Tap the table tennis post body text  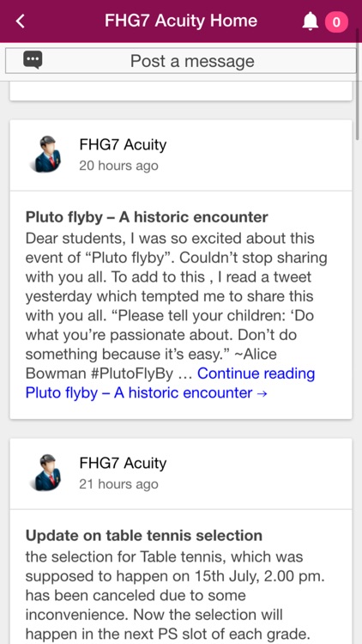click(x=175, y=595)
